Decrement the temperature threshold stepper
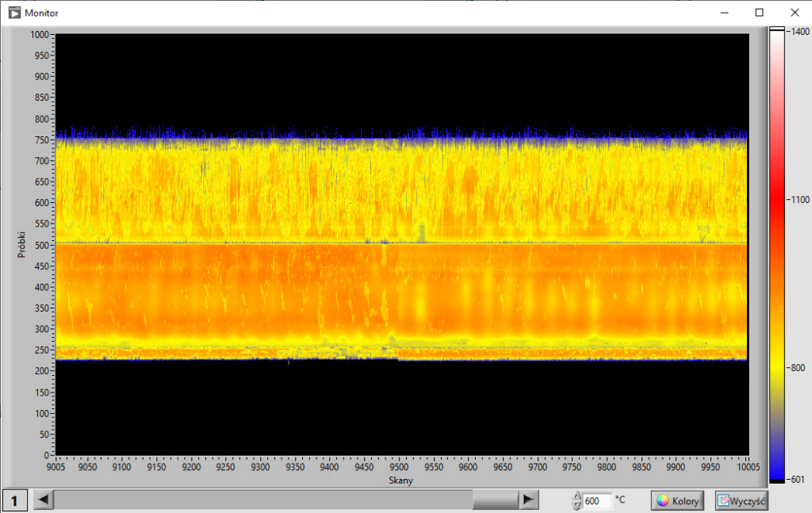The width and height of the screenshot is (812, 513). (x=577, y=505)
